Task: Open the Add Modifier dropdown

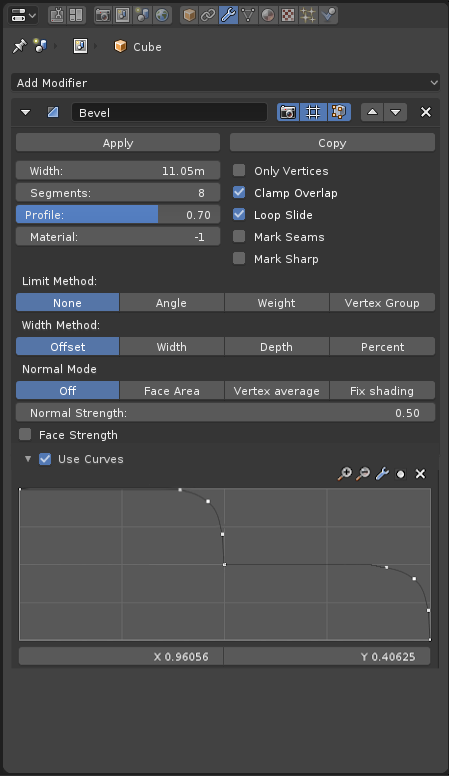Action: click(x=225, y=83)
